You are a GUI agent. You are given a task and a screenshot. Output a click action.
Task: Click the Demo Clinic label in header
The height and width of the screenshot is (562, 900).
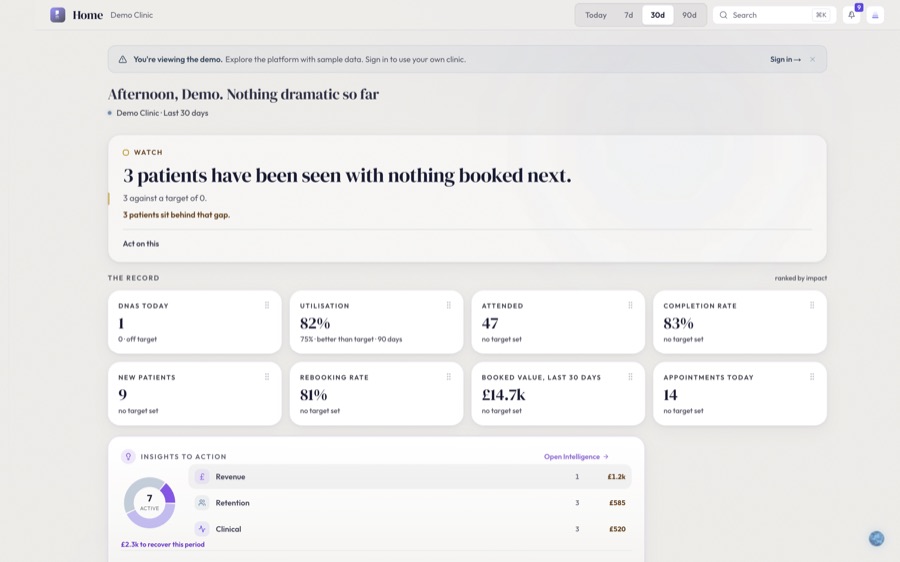(x=131, y=15)
